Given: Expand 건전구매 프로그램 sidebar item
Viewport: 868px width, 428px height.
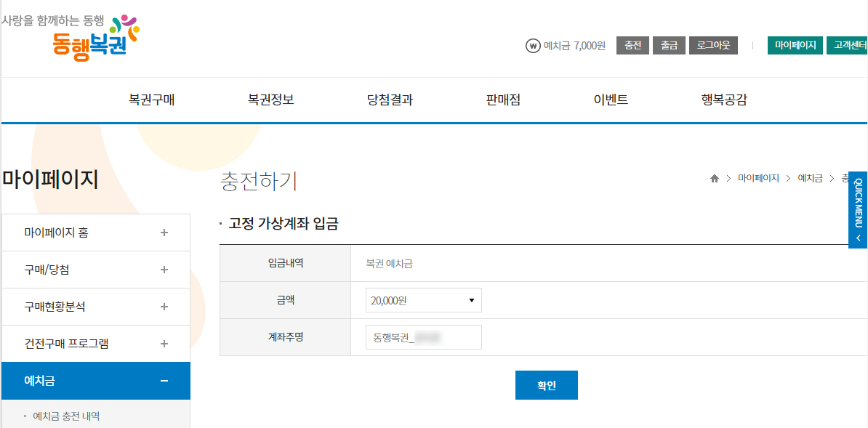Looking at the screenshot, I should (96, 344).
